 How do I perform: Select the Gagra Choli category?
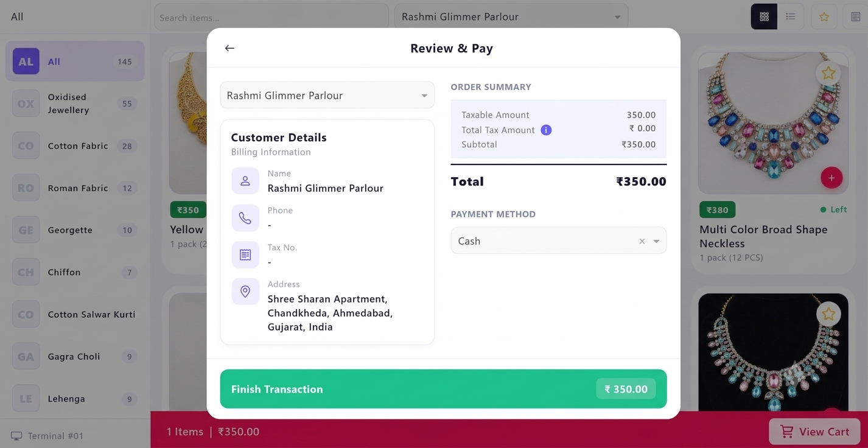point(75,357)
